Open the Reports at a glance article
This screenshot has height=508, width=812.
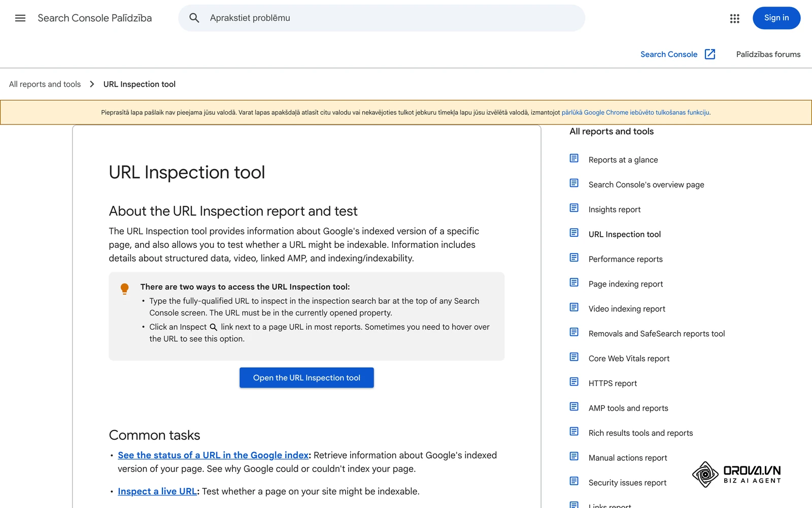(623, 160)
